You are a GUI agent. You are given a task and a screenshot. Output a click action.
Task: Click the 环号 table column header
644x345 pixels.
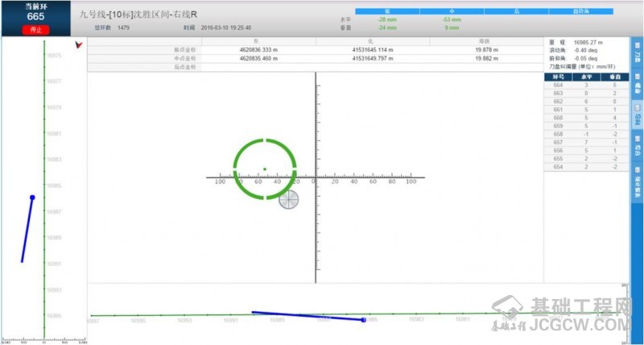coord(558,76)
